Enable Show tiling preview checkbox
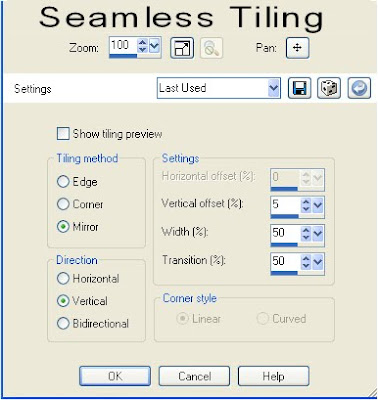The width and height of the screenshot is (378, 400). click(63, 134)
